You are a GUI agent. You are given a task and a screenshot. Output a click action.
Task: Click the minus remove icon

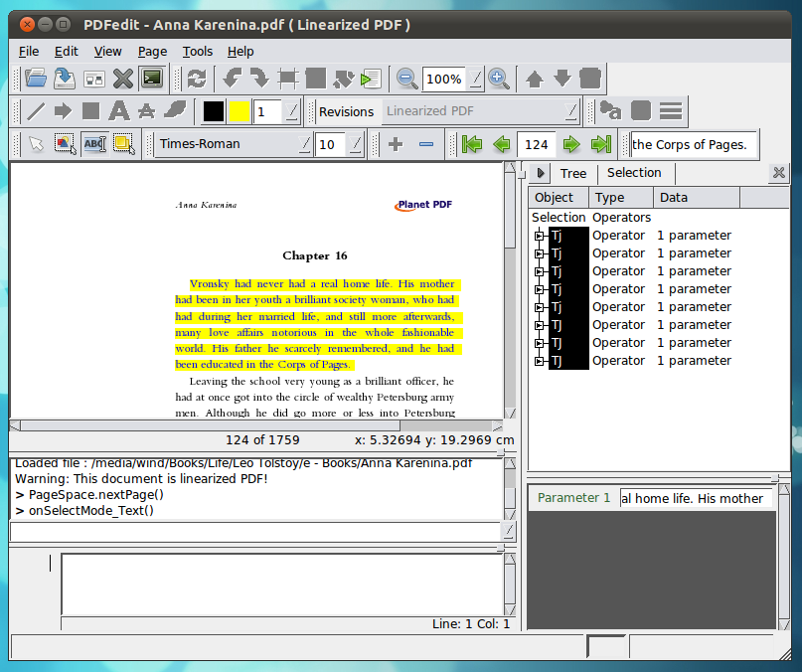coord(426,144)
